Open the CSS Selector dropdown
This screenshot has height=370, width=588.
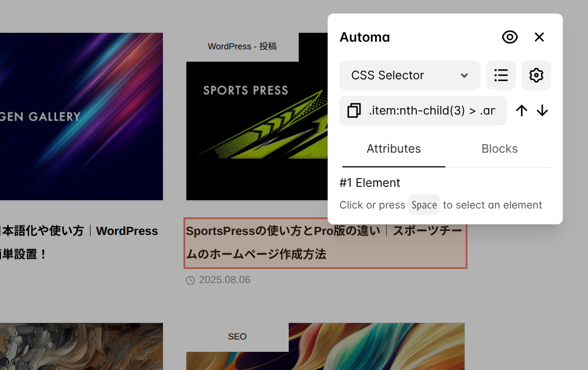(409, 75)
